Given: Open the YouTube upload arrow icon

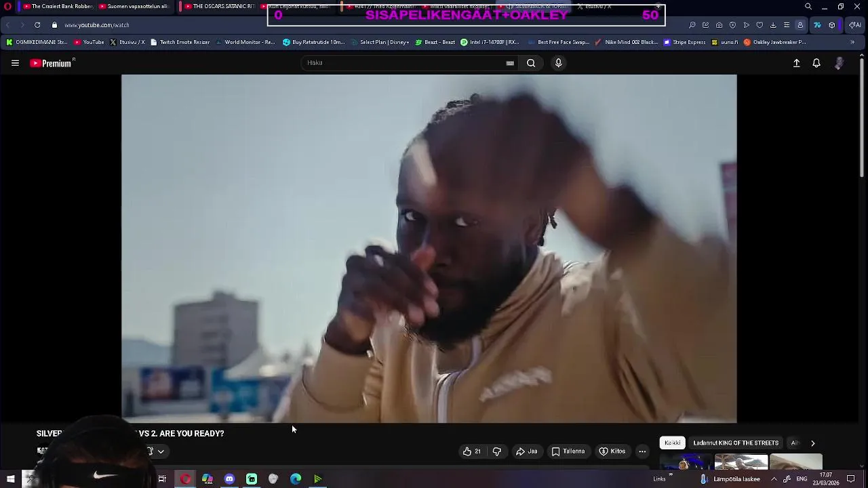Looking at the screenshot, I should point(797,63).
